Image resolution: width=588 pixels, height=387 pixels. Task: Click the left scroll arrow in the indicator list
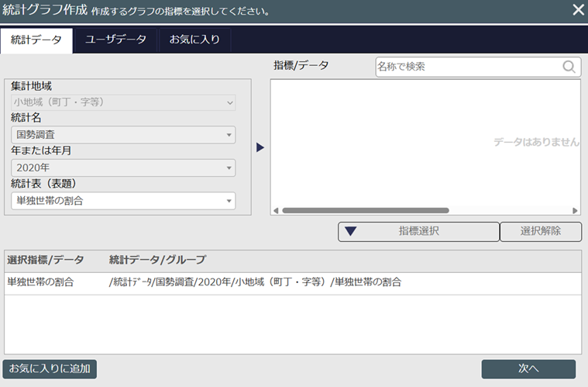pyautogui.click(x=275, y=210)
